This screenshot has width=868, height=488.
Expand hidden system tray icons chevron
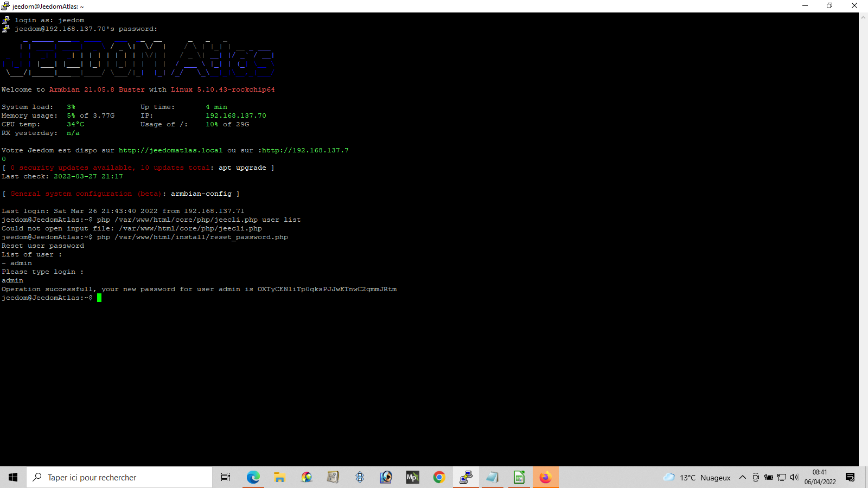tap(743, 477)
